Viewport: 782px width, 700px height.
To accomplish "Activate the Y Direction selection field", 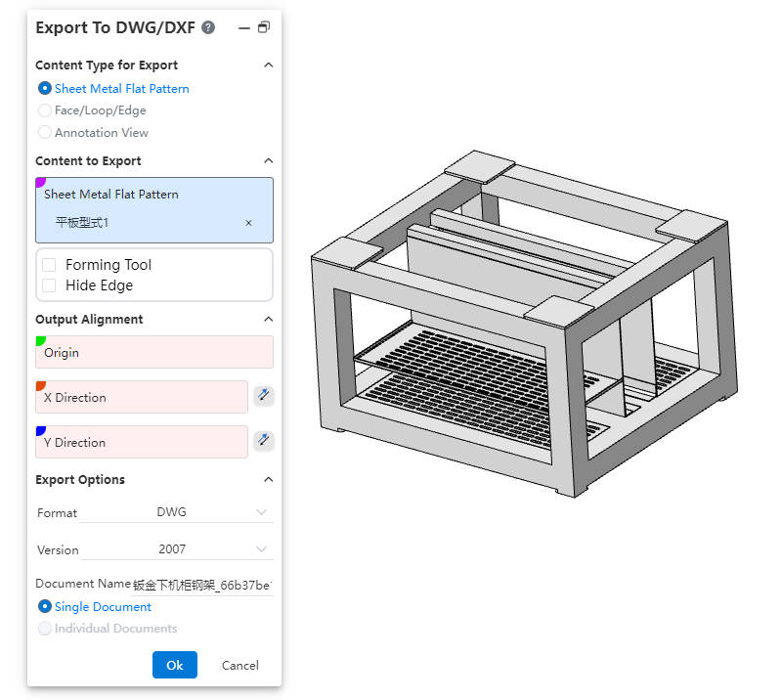I will coord(142,442).
